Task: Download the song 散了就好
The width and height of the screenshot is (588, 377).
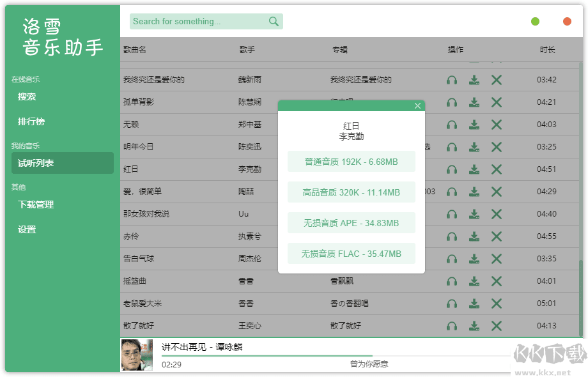Action: point(474,326)
